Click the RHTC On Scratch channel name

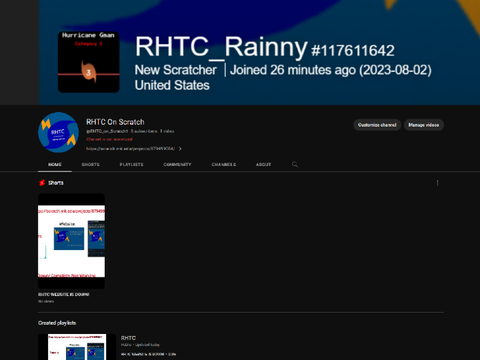pyautogui.click(x=115, y=122)
